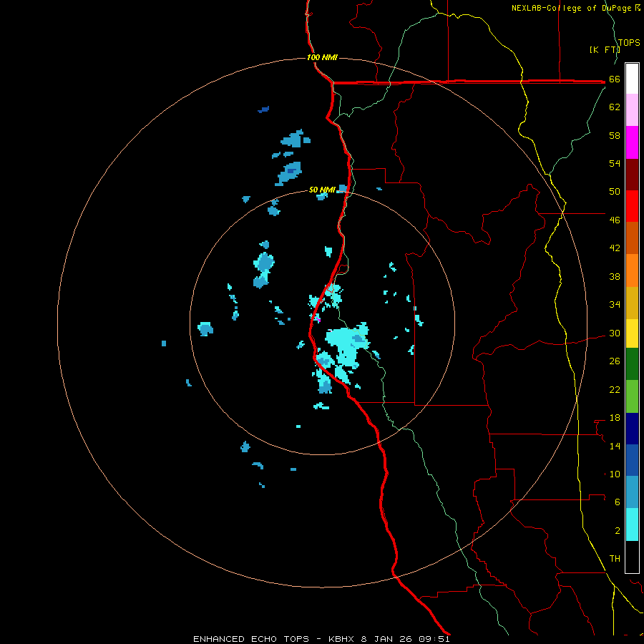The width and height of the screenshot is (644, 644).
Task: Click the medium blue 14 kft legend swatch
Action: point(632,460)
